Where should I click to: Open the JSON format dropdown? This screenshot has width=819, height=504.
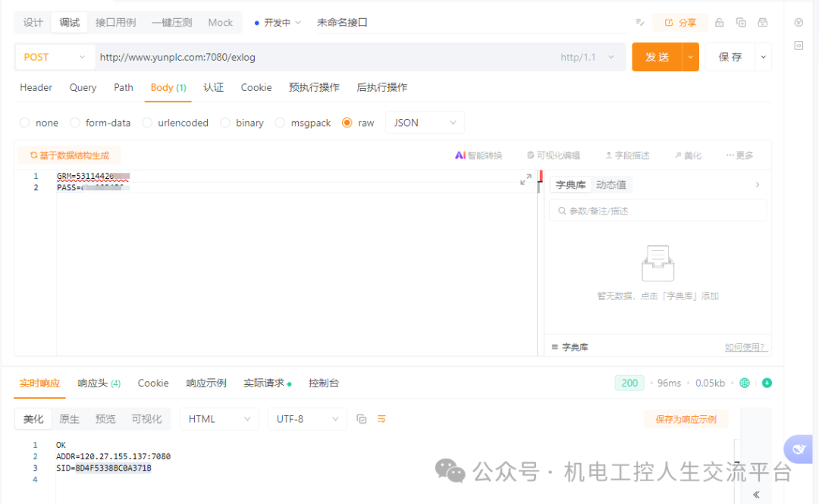point(425,123)
